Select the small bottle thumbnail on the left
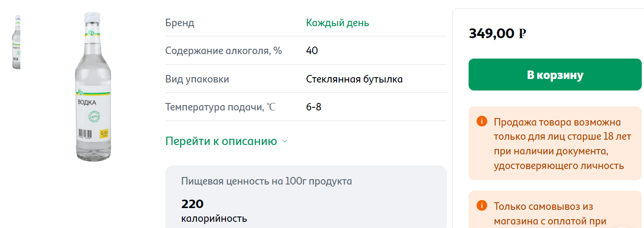 click(17, 42)
